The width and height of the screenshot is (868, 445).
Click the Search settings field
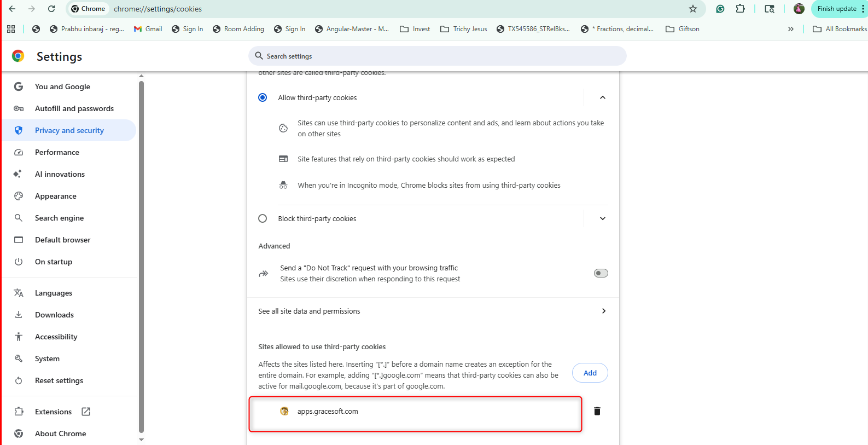click(x=438, y=56)
